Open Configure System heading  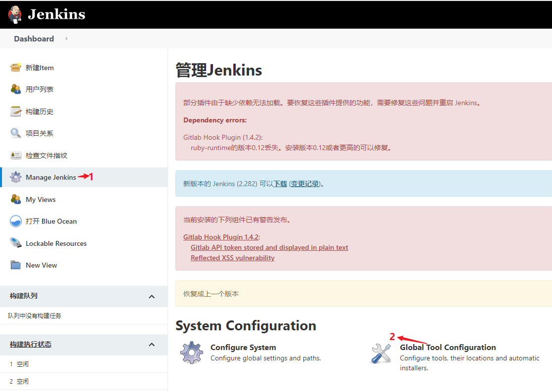(243, 348)
